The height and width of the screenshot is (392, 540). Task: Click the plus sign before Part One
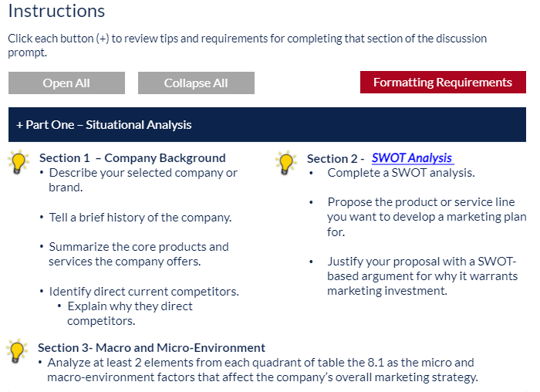tap(19, 125)
